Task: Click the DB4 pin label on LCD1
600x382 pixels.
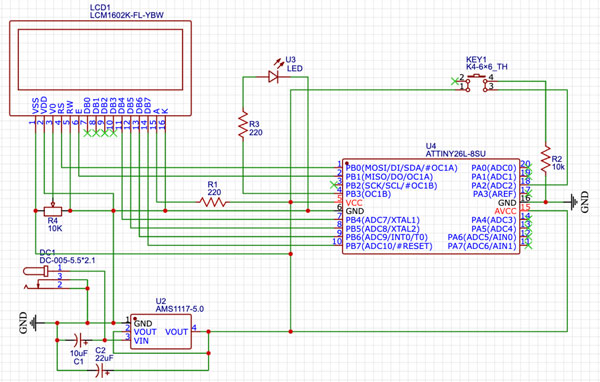Action: 121,106
